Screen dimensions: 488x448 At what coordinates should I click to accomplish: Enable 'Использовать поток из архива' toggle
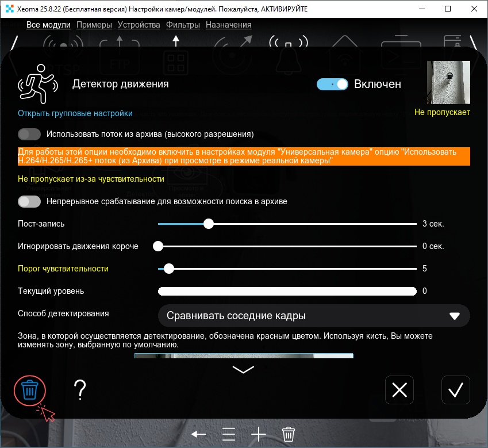pos(29,134)
